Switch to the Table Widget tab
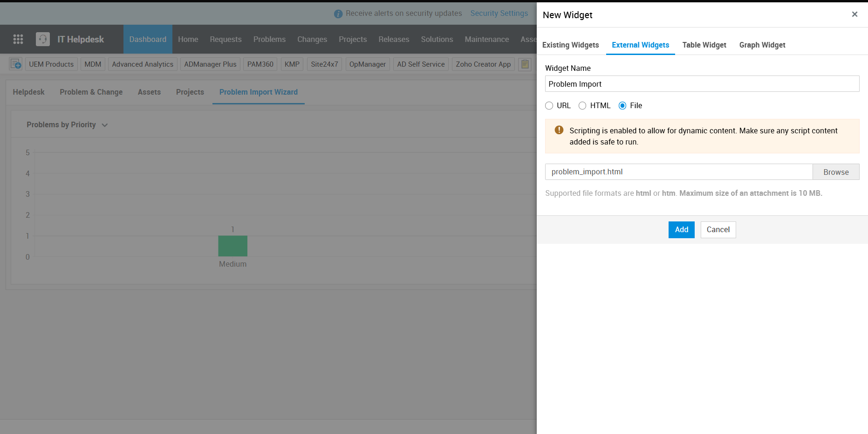 click(x=704, y=45)
